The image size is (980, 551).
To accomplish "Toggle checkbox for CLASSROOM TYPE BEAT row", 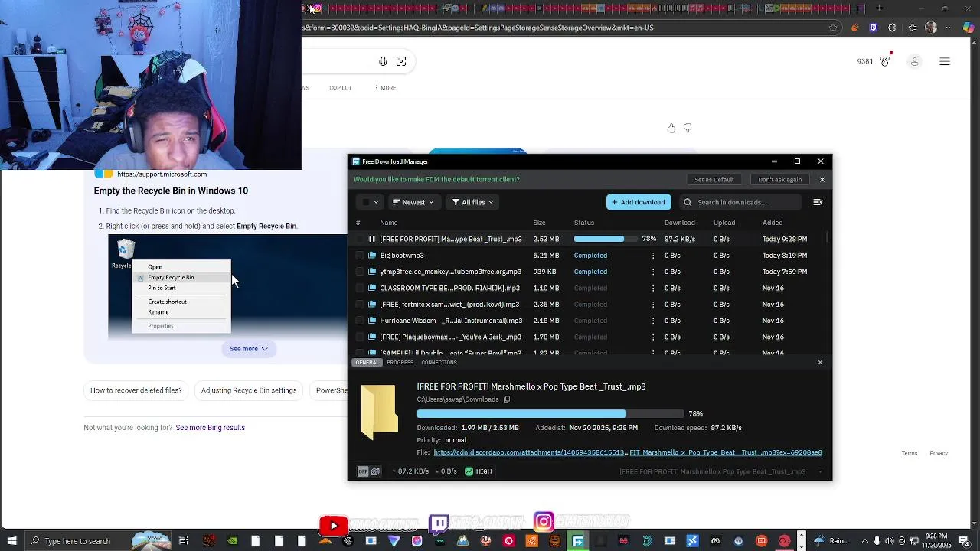I will click(x=361, y=288).
